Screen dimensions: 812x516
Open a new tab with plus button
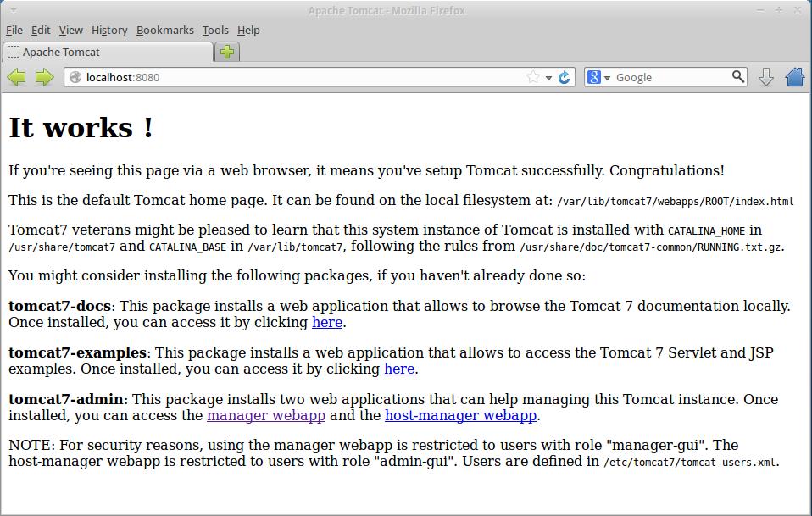(x=227, y=52)
